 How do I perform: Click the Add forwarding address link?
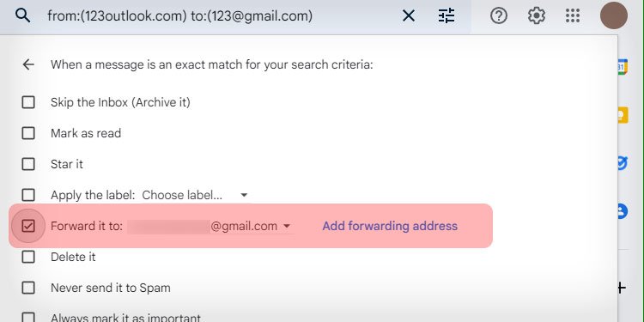390,226
